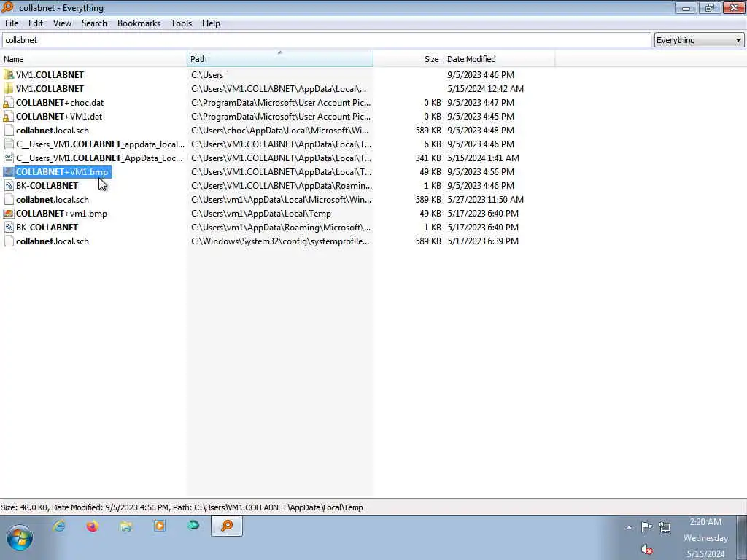
Task: Click the C:\Users path cell
Action: (207, 75)
